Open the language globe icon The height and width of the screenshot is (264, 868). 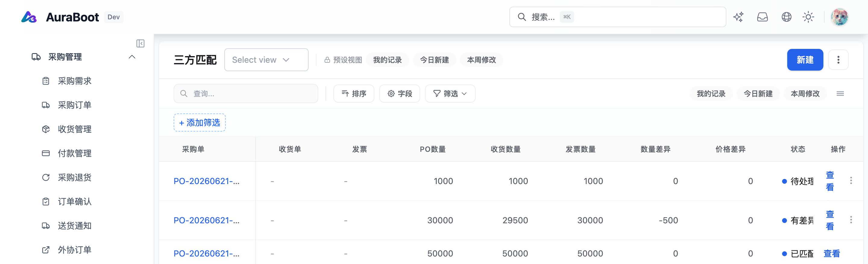coord(786,17)
